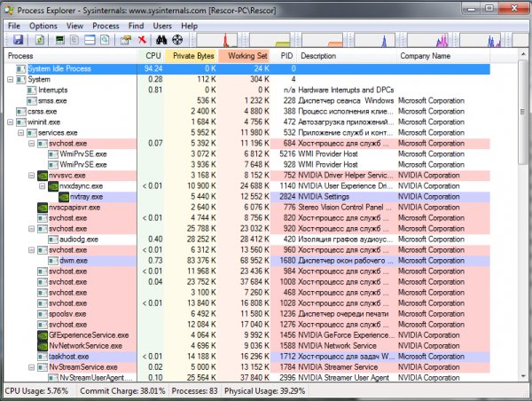Select the Interrupts row
Screen dimensions: 532x401
pos(247,90)
